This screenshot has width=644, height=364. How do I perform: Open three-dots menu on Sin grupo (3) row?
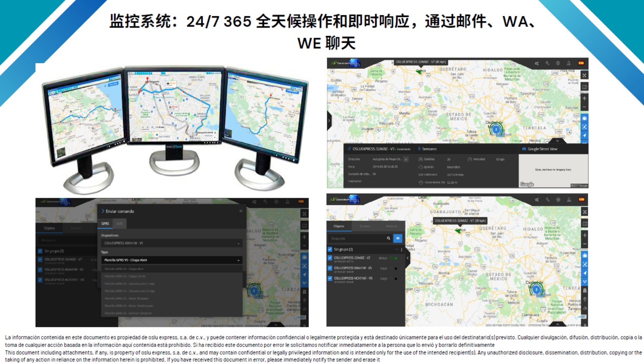(402, 249)
